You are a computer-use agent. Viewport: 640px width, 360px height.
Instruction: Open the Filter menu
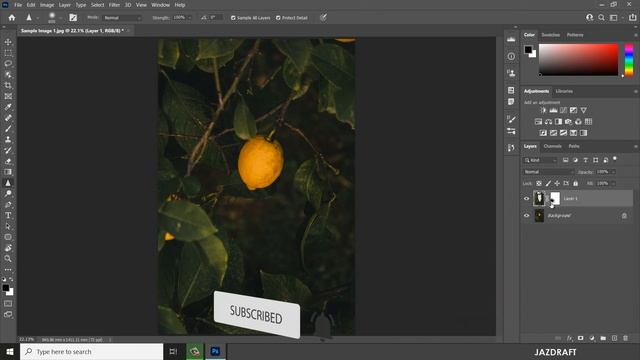114,5
